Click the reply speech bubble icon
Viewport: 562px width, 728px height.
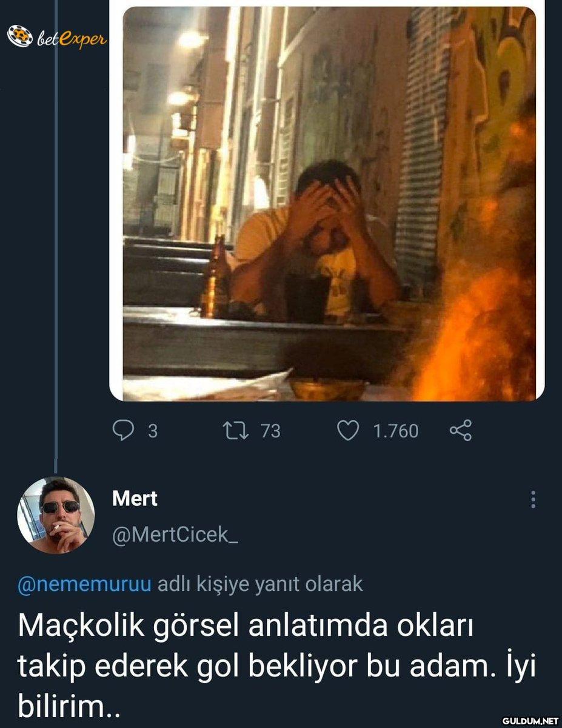click(x=124, y=431)
